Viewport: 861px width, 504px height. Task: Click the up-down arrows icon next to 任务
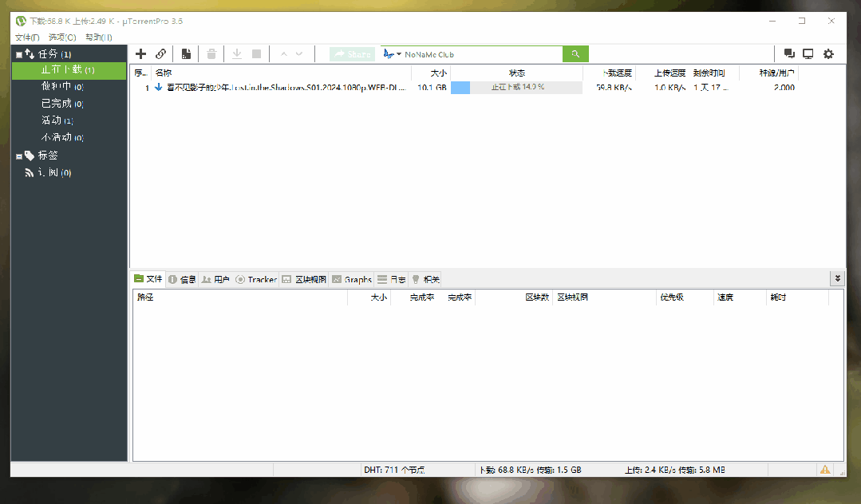[30, 53]
